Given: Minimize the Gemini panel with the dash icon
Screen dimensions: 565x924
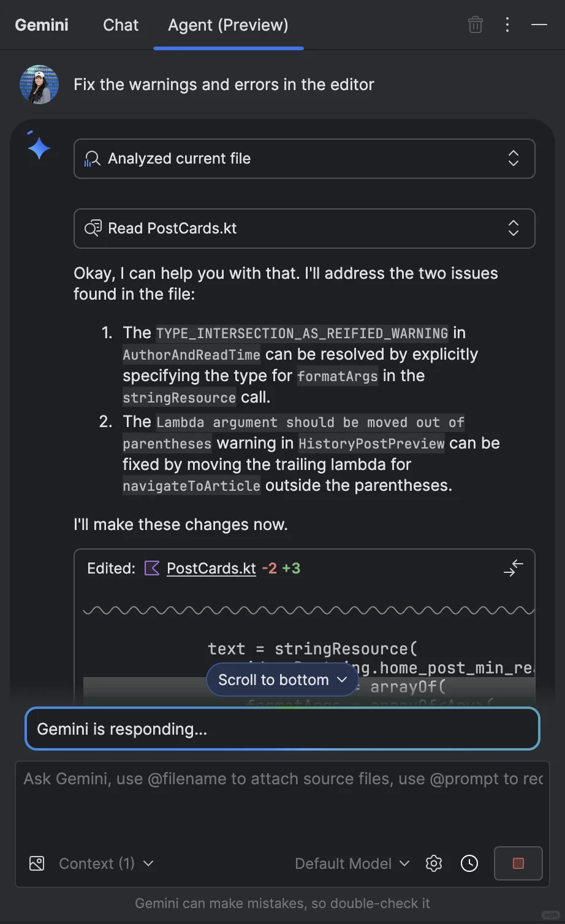Looking at the screenshot, I should [539, 25].
